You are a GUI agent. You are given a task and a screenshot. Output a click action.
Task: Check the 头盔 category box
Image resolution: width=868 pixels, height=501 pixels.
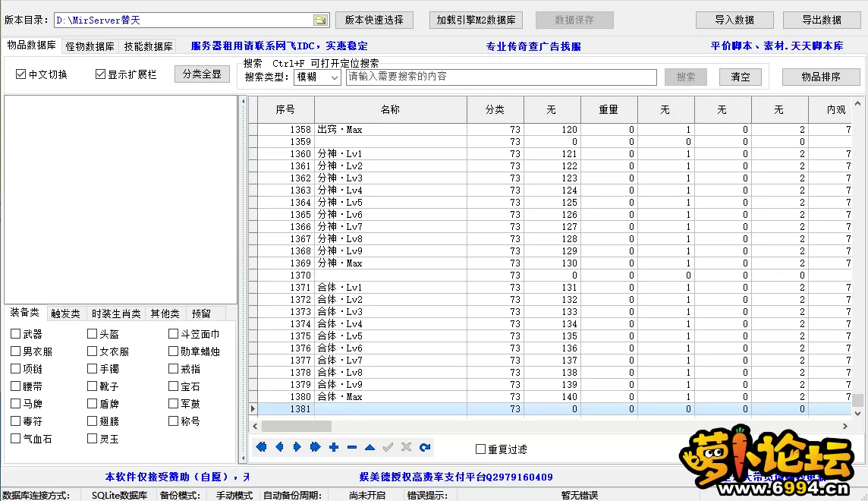pos(92,334)
